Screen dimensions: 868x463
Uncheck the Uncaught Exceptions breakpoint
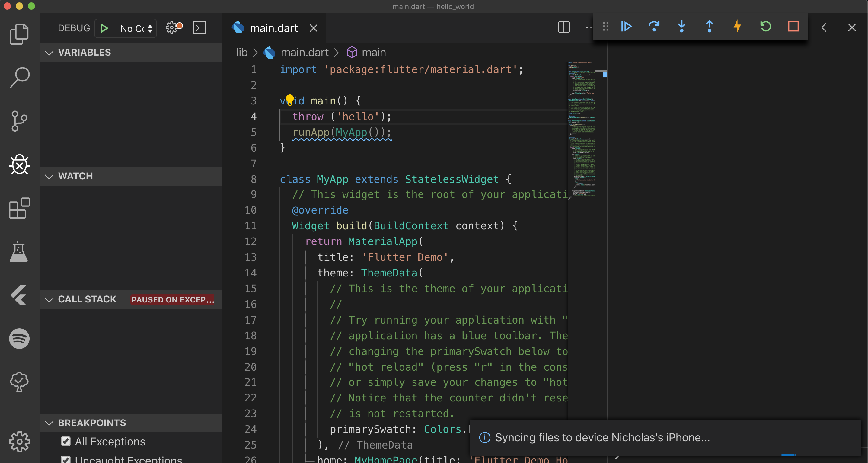pos(66,460)
